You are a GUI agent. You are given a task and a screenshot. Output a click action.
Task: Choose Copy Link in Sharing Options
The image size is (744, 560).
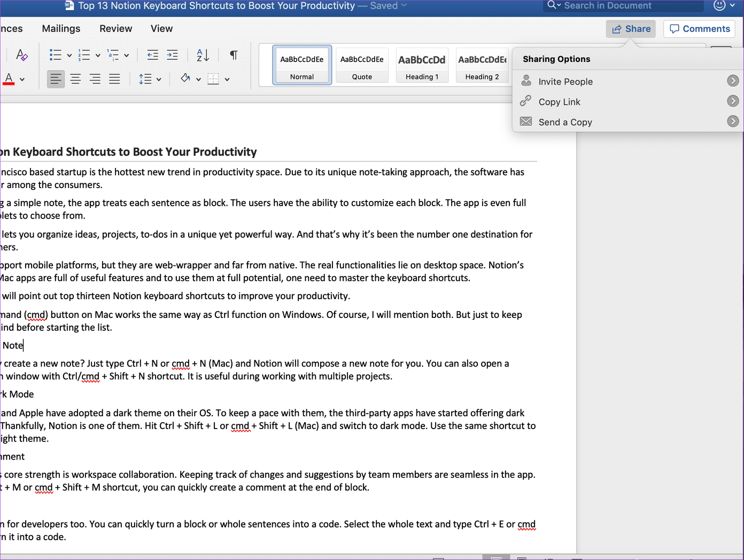click(629, 102)
